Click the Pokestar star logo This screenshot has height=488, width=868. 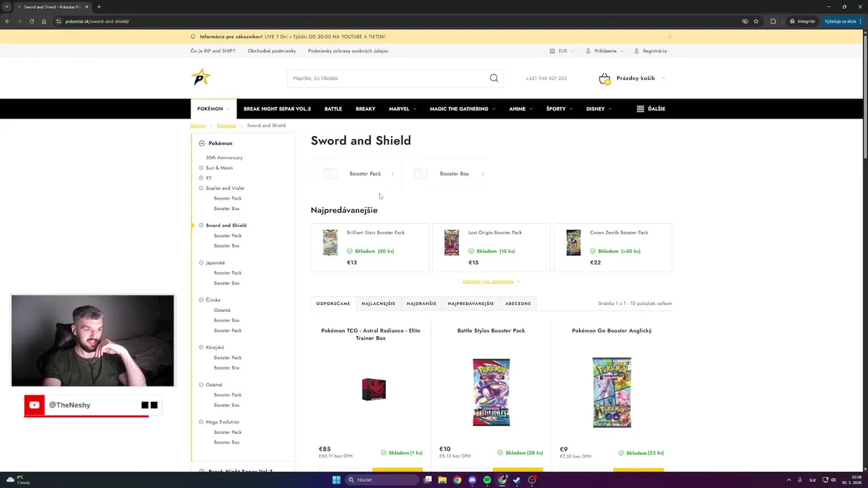(201, 77)
